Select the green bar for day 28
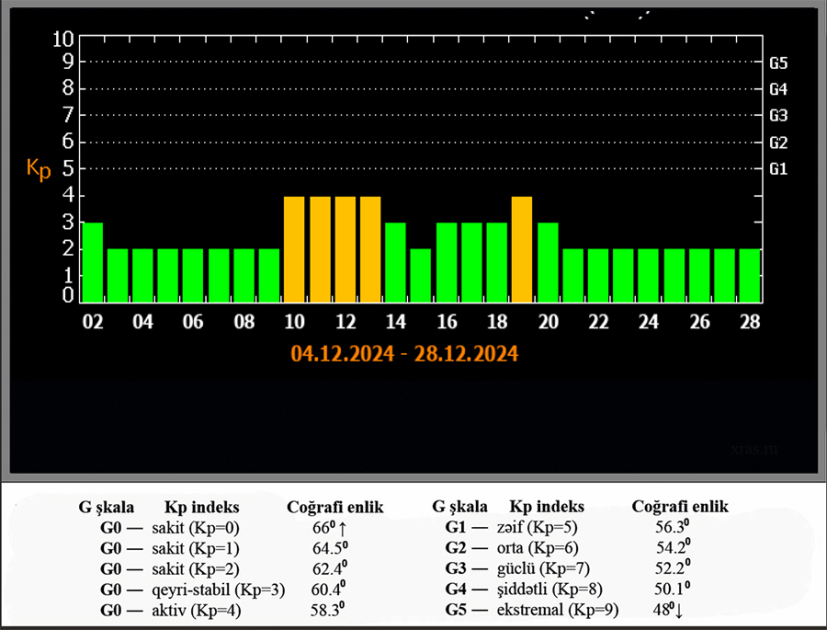Viewport: 827px width, 630px height. click(750, 275)
